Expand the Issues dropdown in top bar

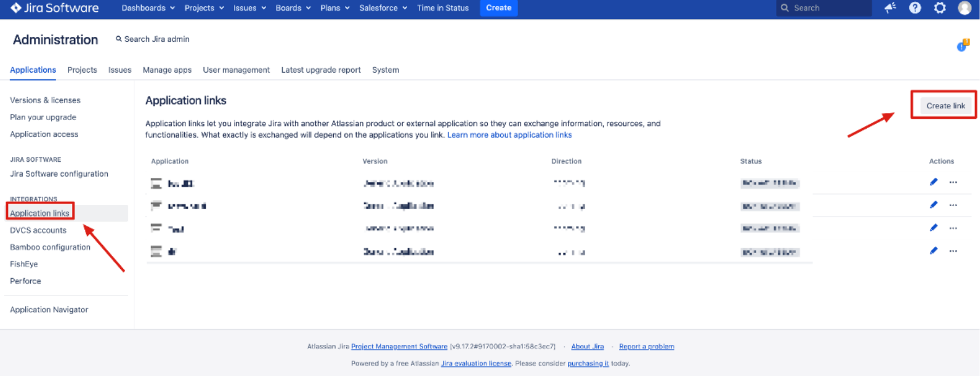[x=249, y=8]
